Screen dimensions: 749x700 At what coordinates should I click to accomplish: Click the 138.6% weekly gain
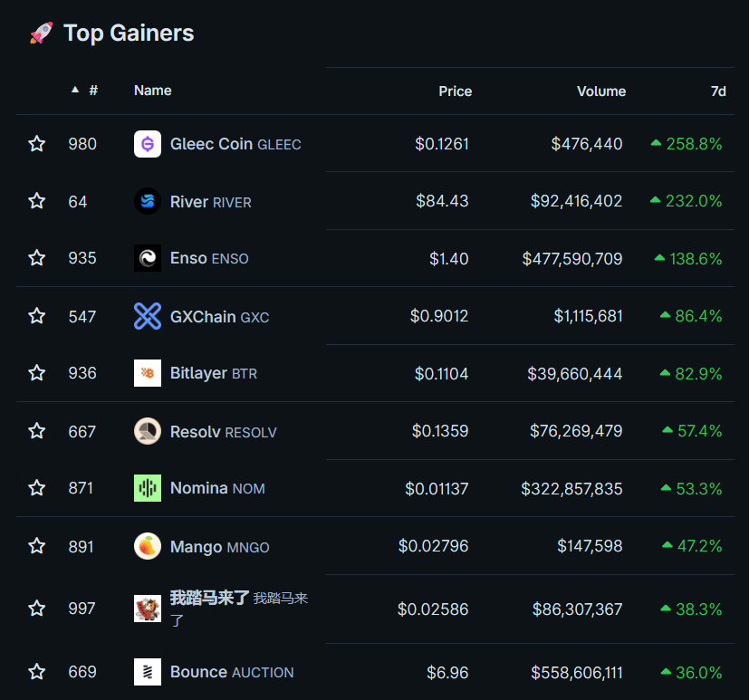pos(687,259)
